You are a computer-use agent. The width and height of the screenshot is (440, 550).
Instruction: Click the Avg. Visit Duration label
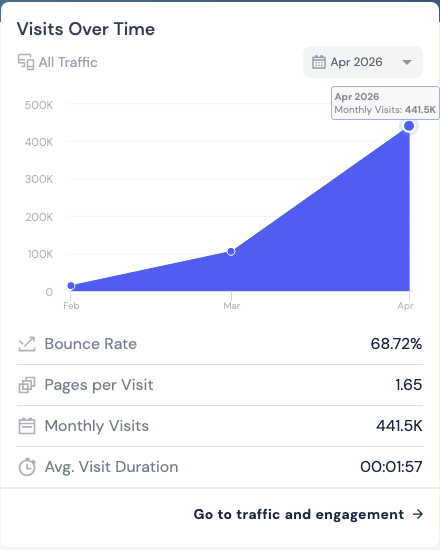pyautogui.click(x=112, y=467)
